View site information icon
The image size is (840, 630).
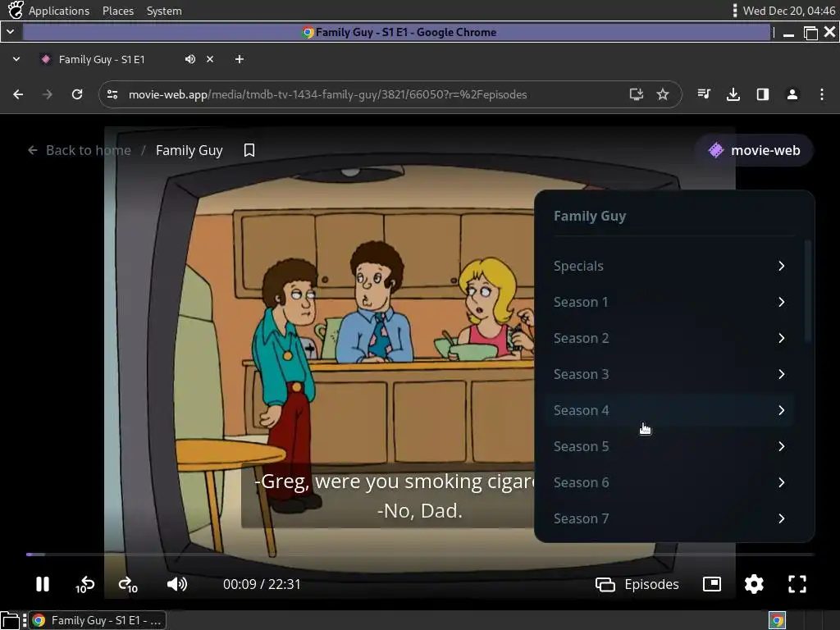[x=112, y=94]
